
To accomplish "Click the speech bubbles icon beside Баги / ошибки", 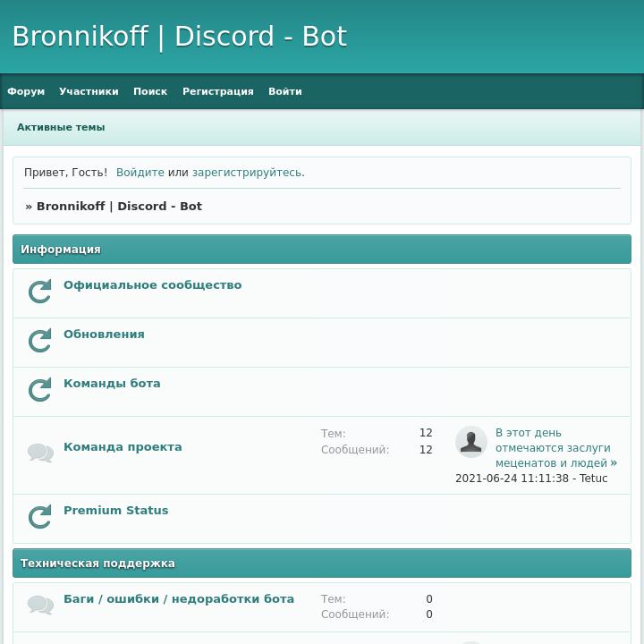I will coord(40,605).
